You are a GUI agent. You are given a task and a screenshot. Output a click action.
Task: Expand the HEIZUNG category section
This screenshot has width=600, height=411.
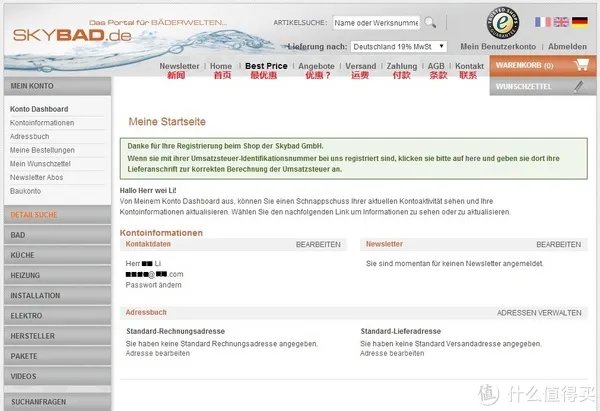point(55,275)
